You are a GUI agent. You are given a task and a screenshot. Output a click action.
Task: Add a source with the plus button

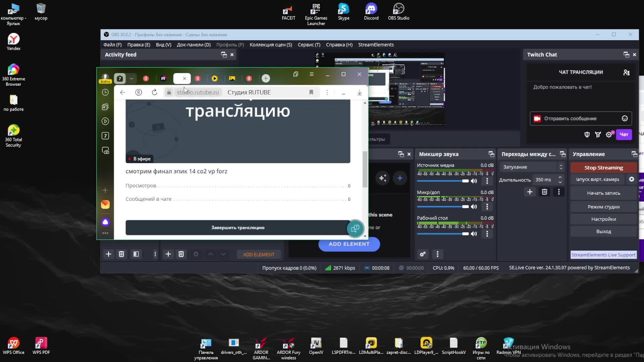click(168, 254)
